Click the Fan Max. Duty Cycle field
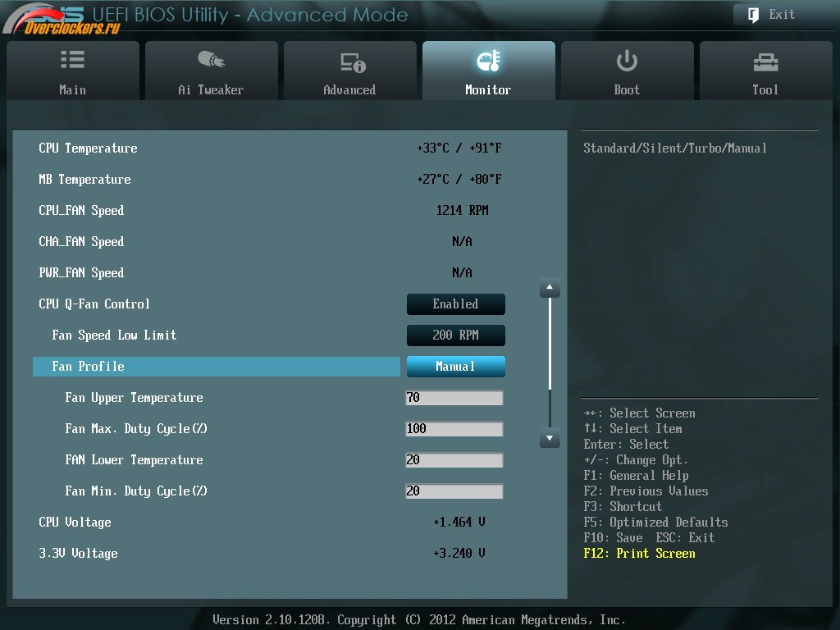The width and height of the screenshot is (840, 630). (x=454, y=428)
